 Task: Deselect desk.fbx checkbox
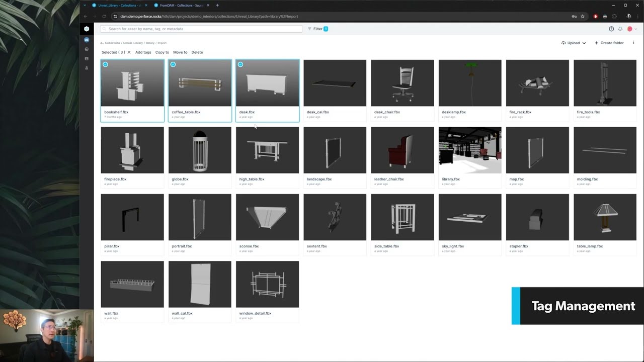pos(240,64)
